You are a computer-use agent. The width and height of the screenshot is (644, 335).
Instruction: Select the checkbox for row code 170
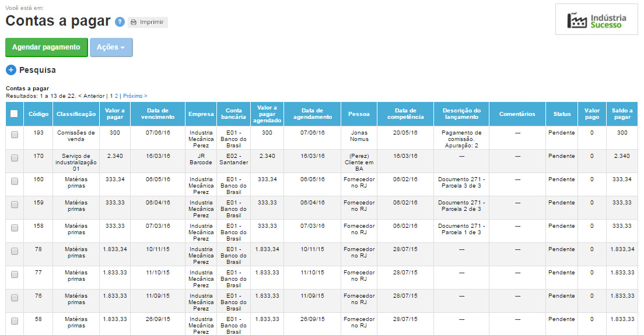[x=15, y=158]
